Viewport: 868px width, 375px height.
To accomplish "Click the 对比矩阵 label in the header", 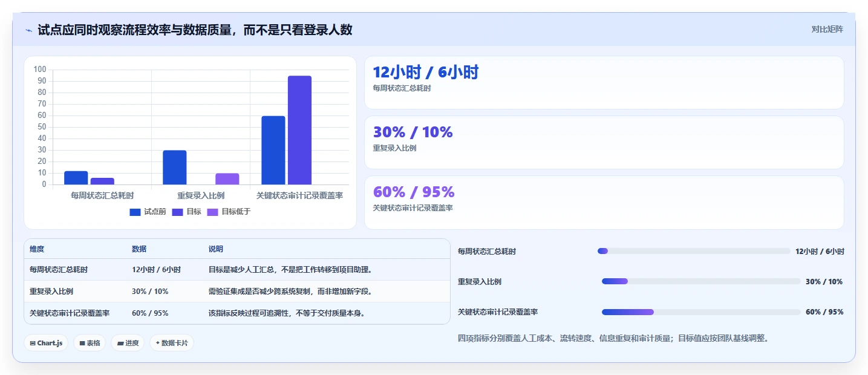I will coord(827,29).
